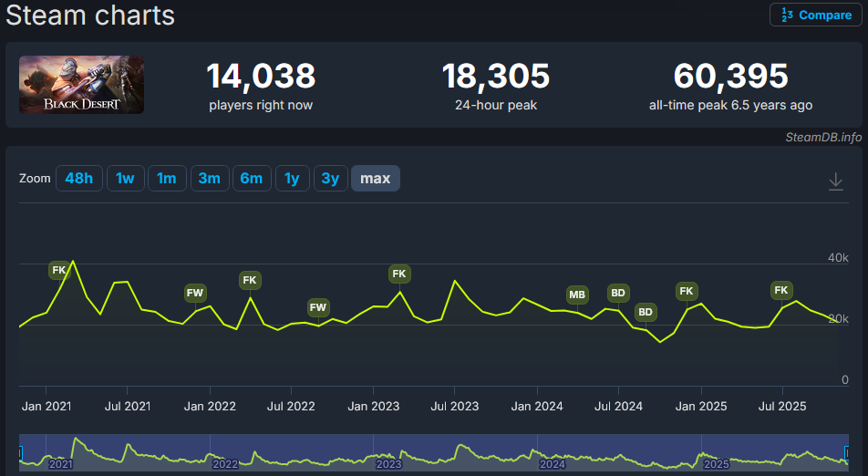Click the Jan 2025 axis label
868x476 pixels.
(701, 407)
